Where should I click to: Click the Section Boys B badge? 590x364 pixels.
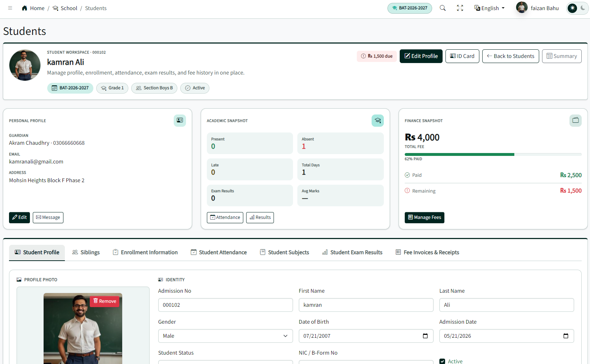(154, 88)
